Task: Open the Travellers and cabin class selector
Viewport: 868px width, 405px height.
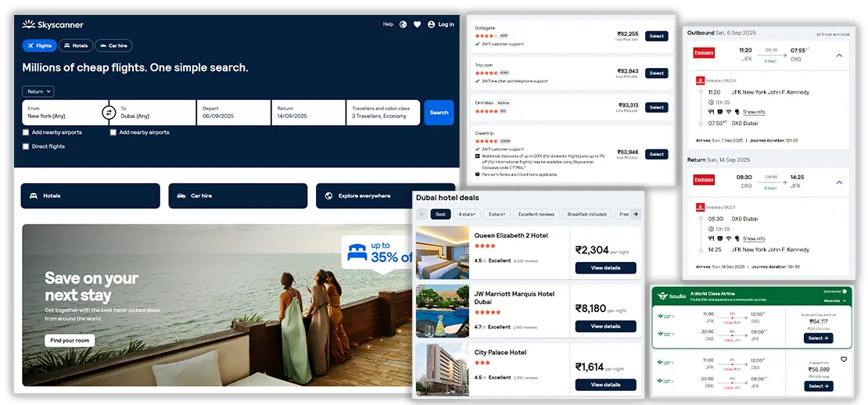Action: pos(383,113)
